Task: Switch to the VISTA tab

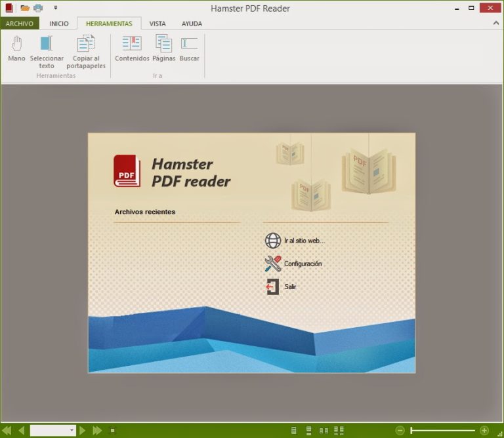Action: tap(157, 24)
